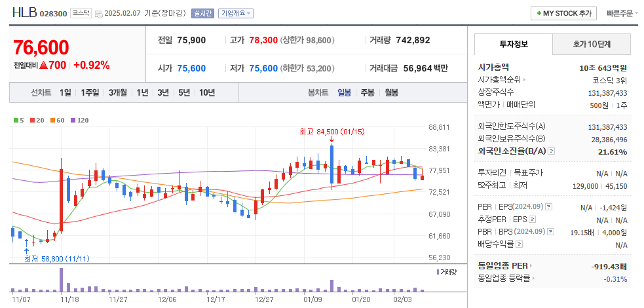Screen dimensions: 644x308
Task: Select the 주봉 candlestick chart
Action: (368, 92)
